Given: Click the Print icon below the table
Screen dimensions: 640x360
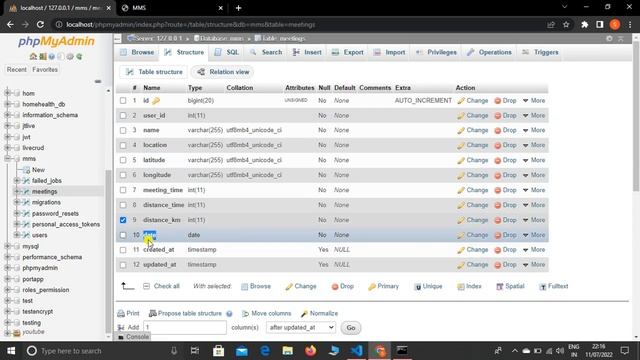Looking at the screenshot, I should tap(121, 313).
